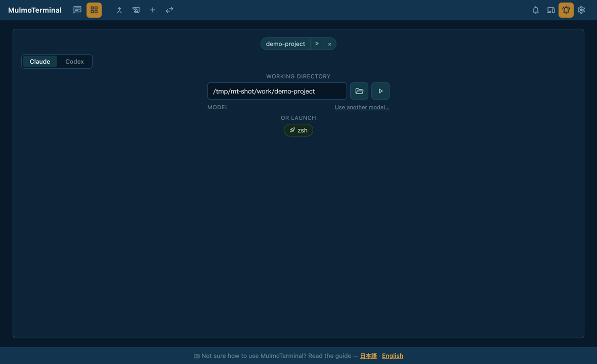Switch to the grid view icon

pyautogui.click(x=94, y=10)
